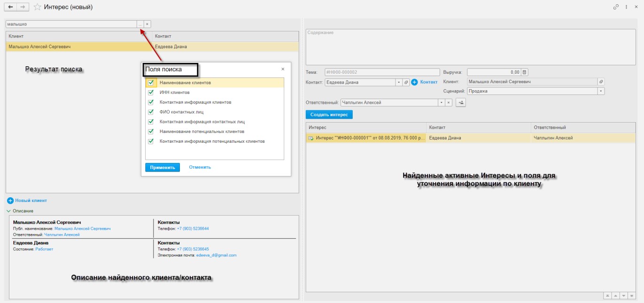Toggle 'Наименование потенциальных клиентов' checkbox
The height and width of the screenshot is (303, 644).
tap(151, 132)
